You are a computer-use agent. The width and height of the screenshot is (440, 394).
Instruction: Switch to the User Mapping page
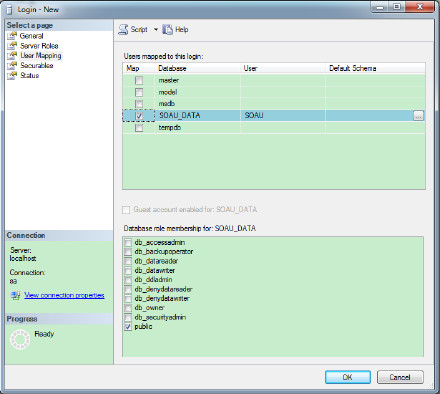coord(41,56)
